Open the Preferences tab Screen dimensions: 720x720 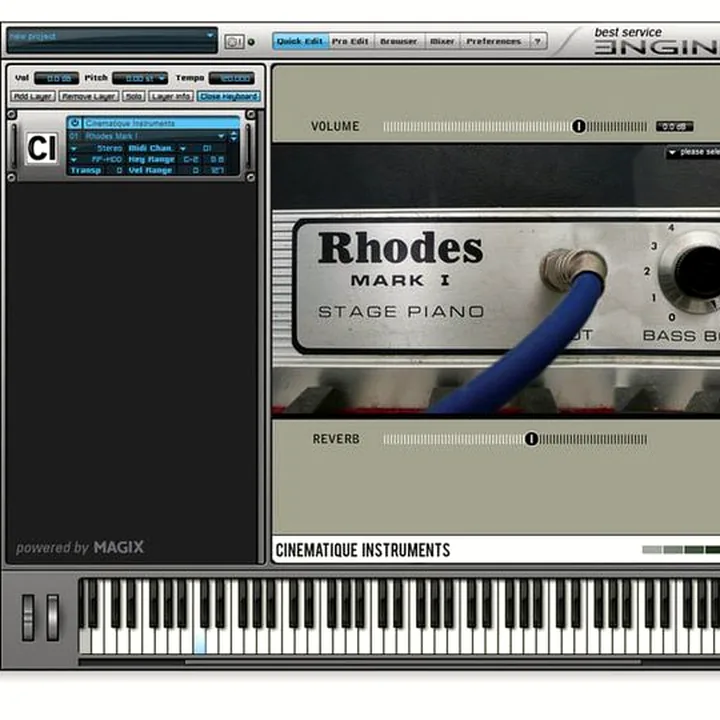[x=494, y=41]
